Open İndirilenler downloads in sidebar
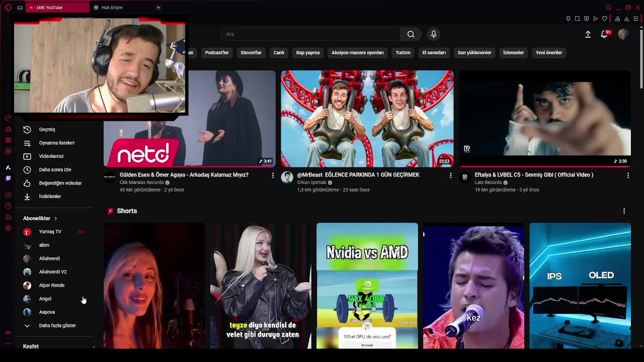The image size is (644, 362). coord(54,197)
